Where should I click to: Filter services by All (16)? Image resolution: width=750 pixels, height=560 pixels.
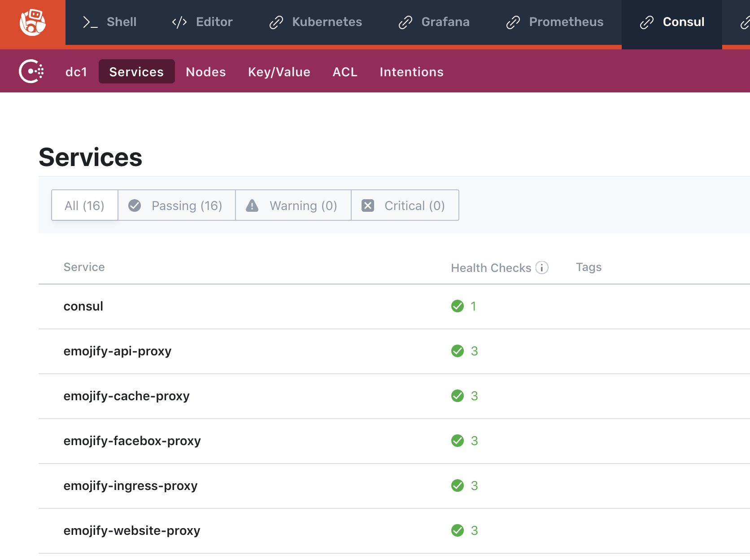pos(85,206)
